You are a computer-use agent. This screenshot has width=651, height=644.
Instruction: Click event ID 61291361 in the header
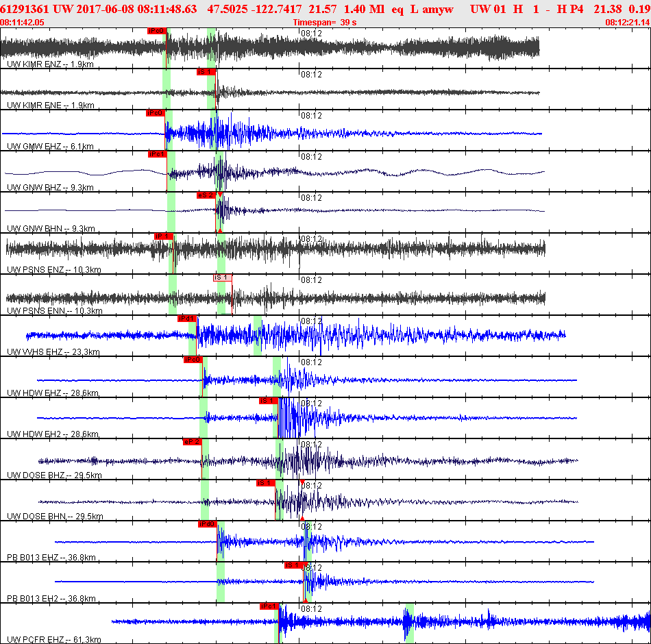(x=25, y=9)
